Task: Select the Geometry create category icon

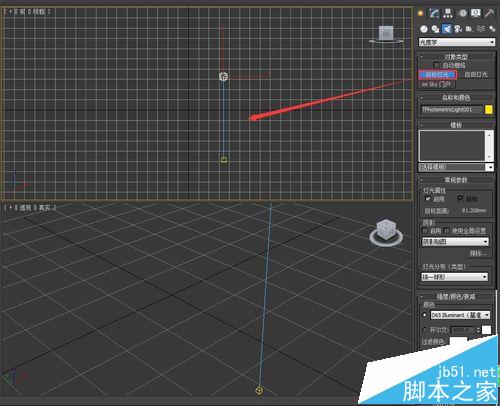Action: 424,29
